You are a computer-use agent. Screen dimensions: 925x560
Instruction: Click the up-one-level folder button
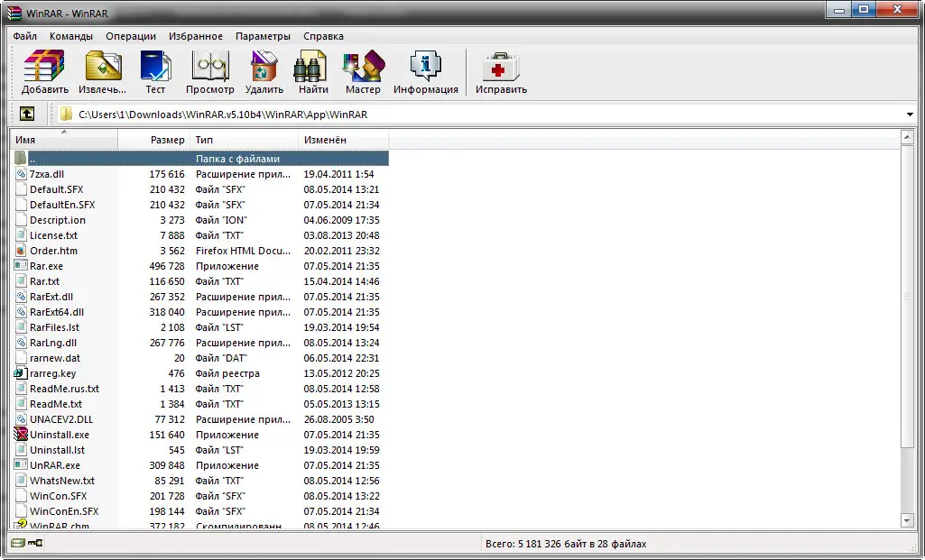(26, 114)
